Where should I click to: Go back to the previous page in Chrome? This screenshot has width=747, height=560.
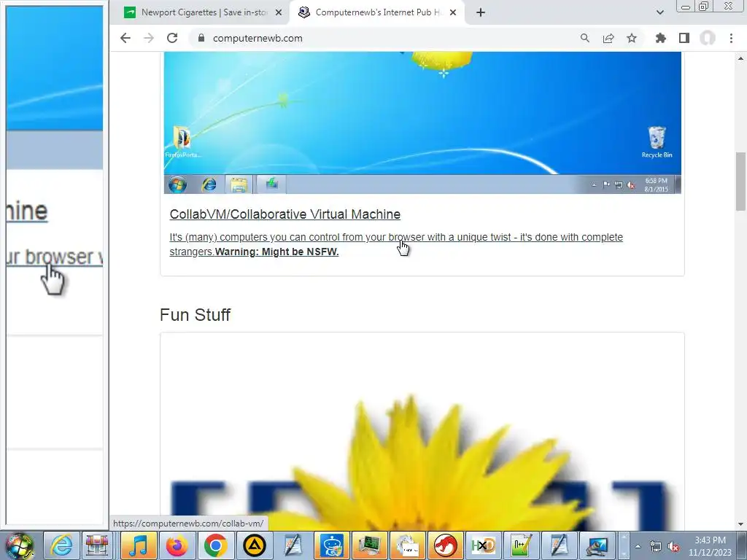125,38
